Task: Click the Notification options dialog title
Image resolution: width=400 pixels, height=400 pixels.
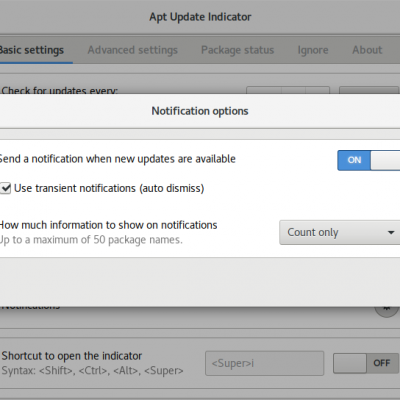Action: pos(200,111)
